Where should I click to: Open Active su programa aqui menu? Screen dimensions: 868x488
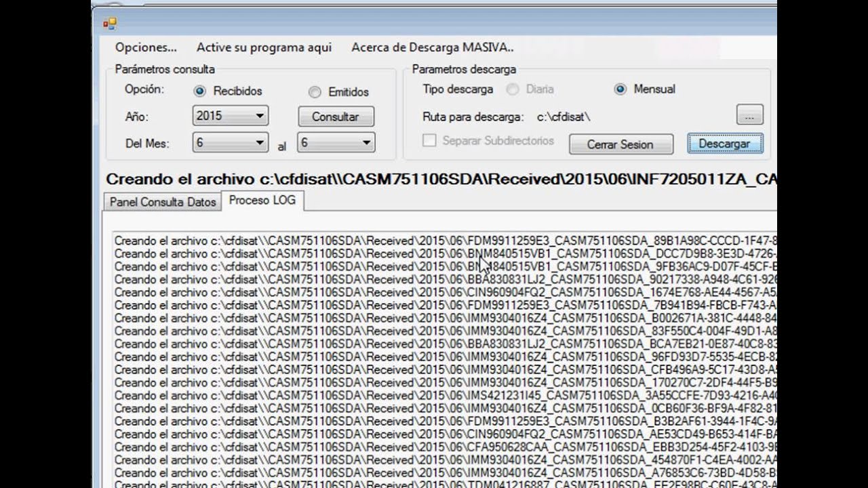[x=264, y=47]
